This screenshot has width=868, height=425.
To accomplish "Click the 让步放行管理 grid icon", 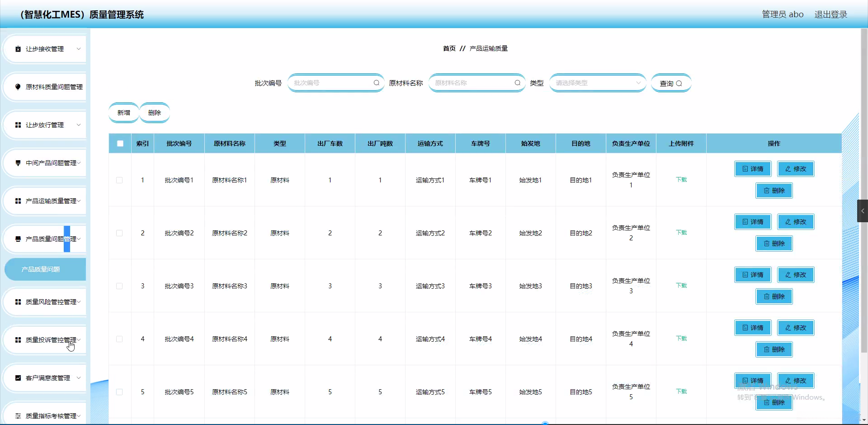I will (x=18, y=125).
